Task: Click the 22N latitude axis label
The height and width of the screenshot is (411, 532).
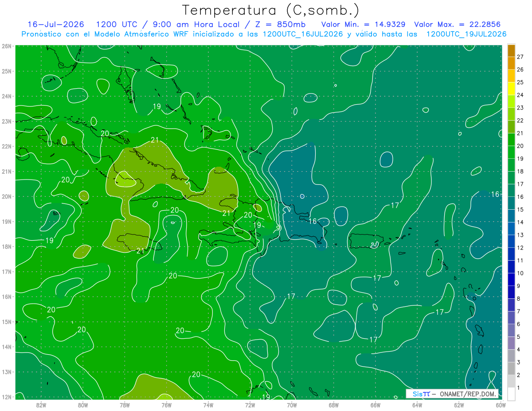Action: coord(7,146)
